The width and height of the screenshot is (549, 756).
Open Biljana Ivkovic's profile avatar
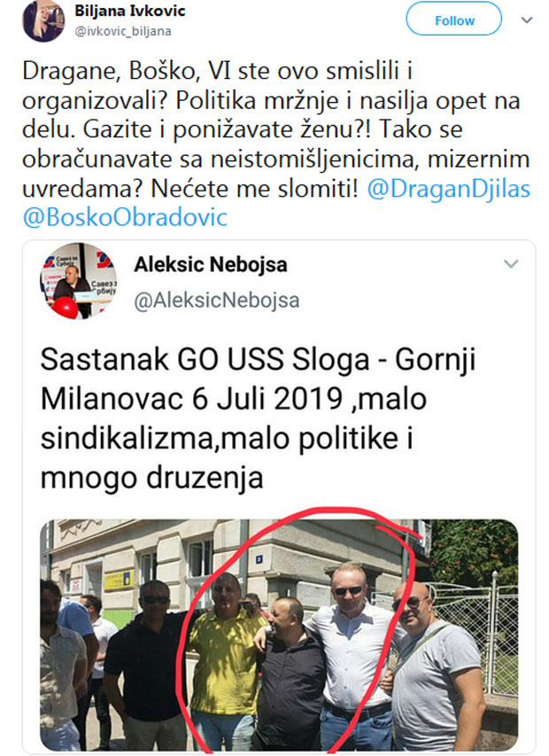(43, 21)
